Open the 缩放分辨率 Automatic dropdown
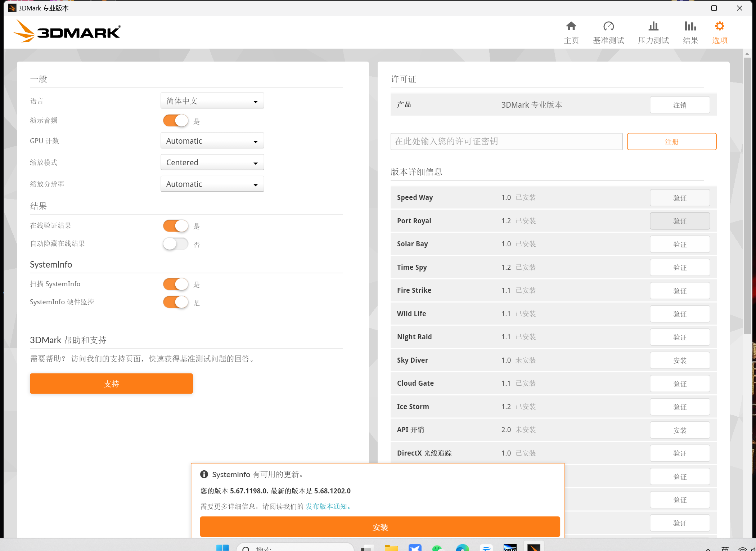 pos(212,184)
